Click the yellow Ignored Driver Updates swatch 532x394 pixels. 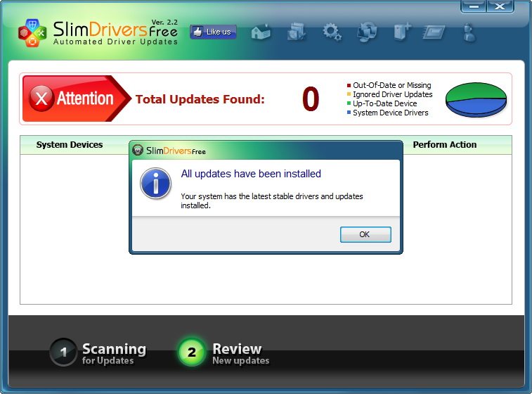[349, 94]
